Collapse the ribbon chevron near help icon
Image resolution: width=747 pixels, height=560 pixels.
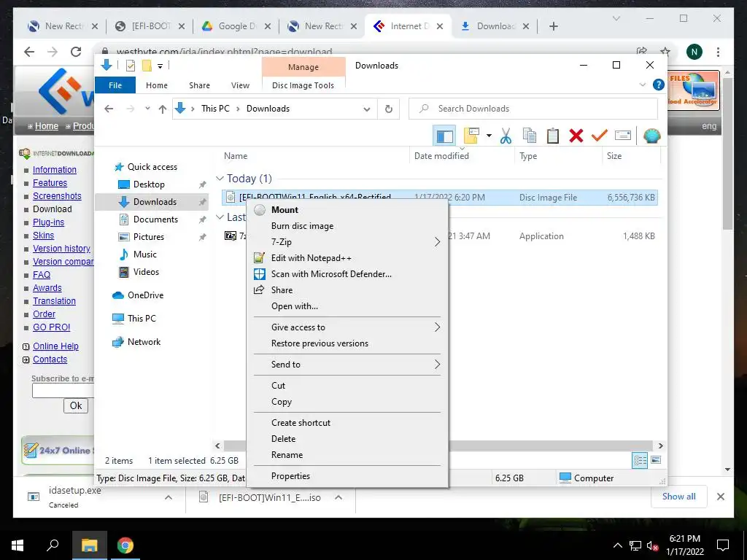click(642, 85)
